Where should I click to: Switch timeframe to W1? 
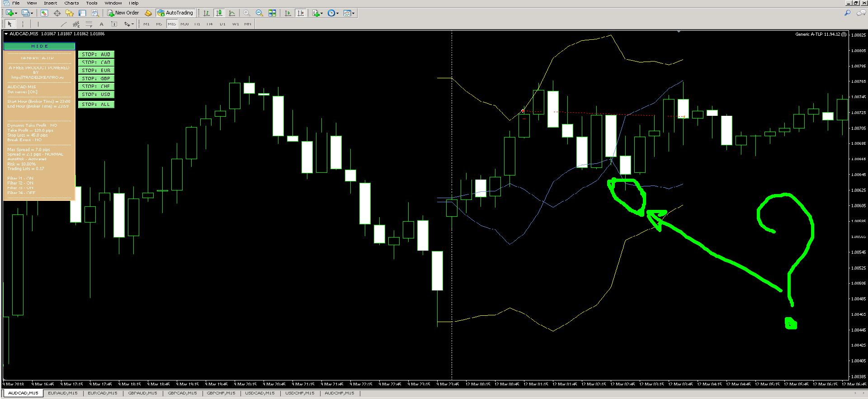236,24
